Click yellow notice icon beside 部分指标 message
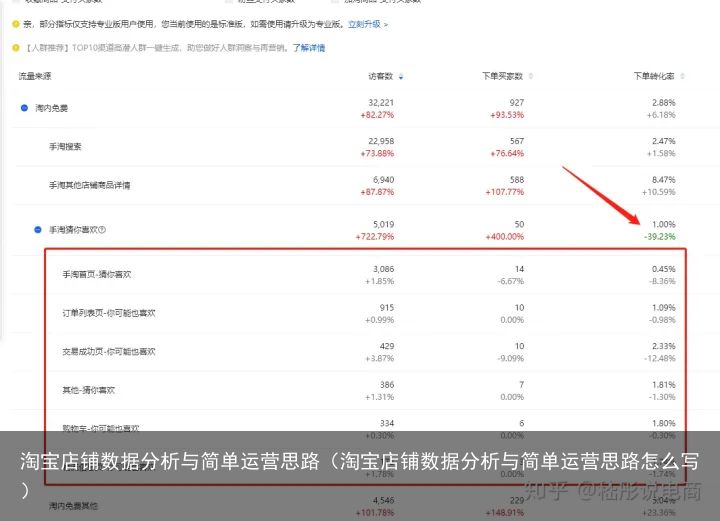This screenshot has width=720, height=521. pyautogui.click(x=16, y=24)
